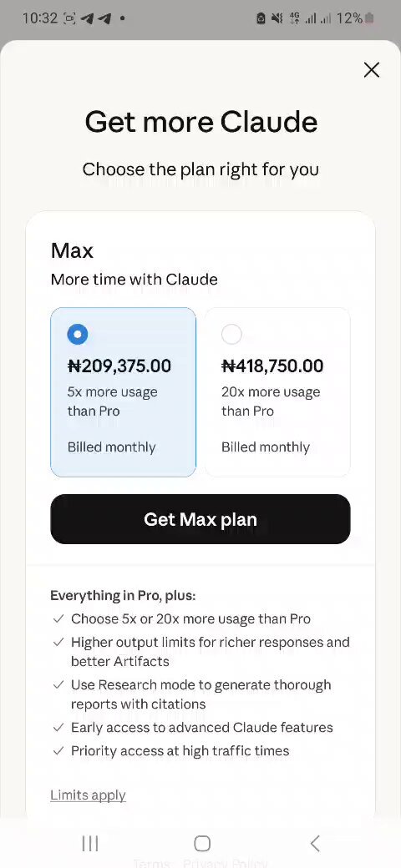Screen dimensions: 401x868
Task: Tap the Android back arrow icon
Action: click(x=315, y=844)
